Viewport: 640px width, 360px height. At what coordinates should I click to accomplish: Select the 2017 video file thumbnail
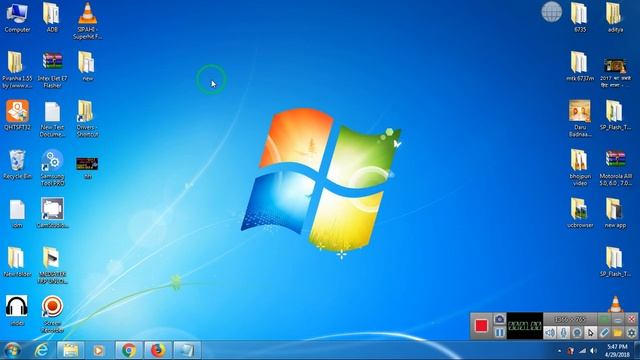(x=616, y=73)
